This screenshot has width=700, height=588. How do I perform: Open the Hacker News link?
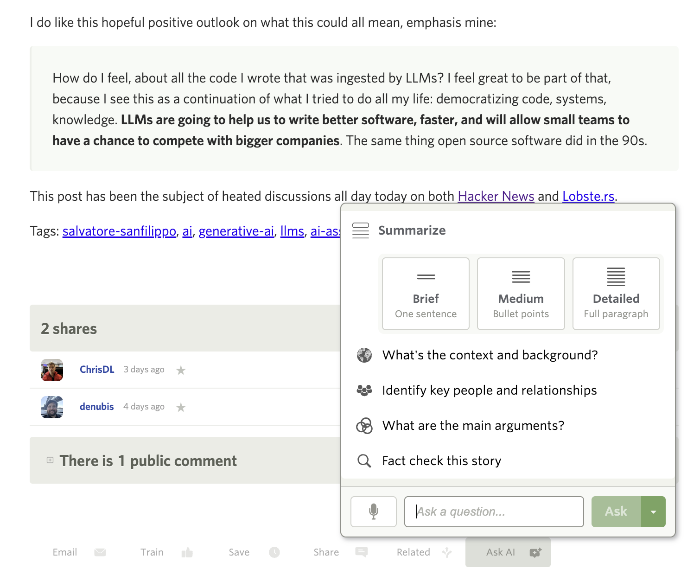496,196
